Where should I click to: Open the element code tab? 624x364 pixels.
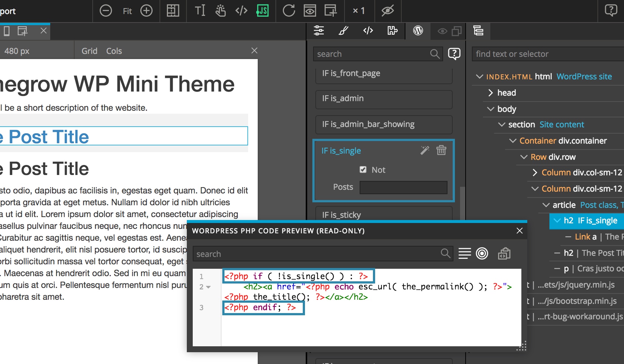pyautogui.click(x=368, y=31)
